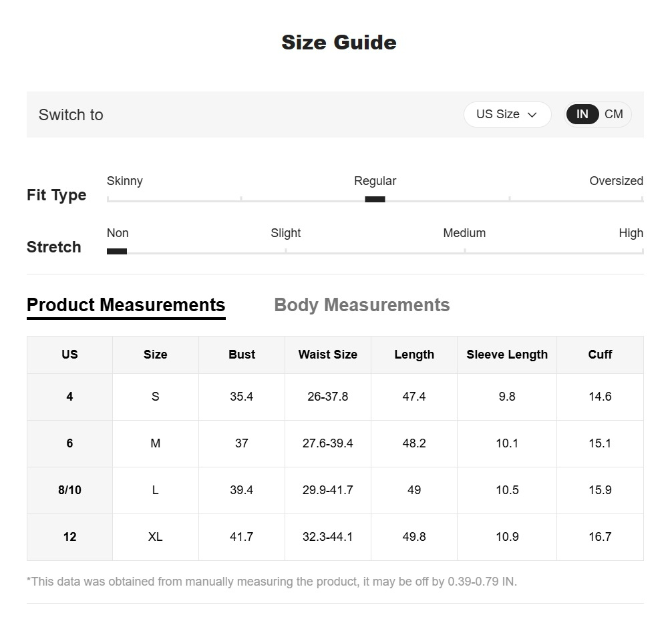Click length value 47.4
Image resolution: width=672 pixels, height=617 pixels.
414,397
